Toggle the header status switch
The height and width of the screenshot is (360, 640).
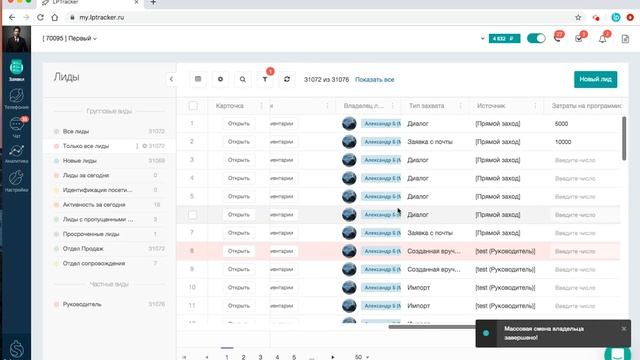(x=536, y=38)
